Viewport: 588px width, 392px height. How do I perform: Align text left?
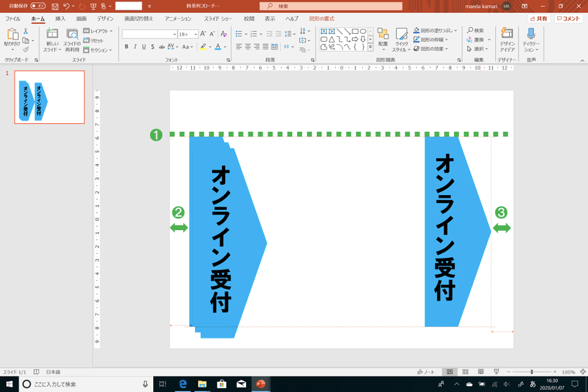click(x=239, y=47)
